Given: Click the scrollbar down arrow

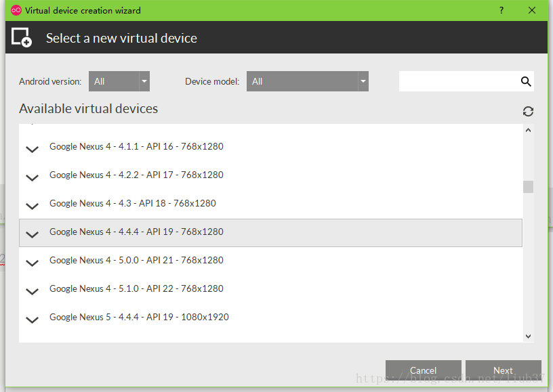Looking at the screenshot, I should [x=528, y=336].
